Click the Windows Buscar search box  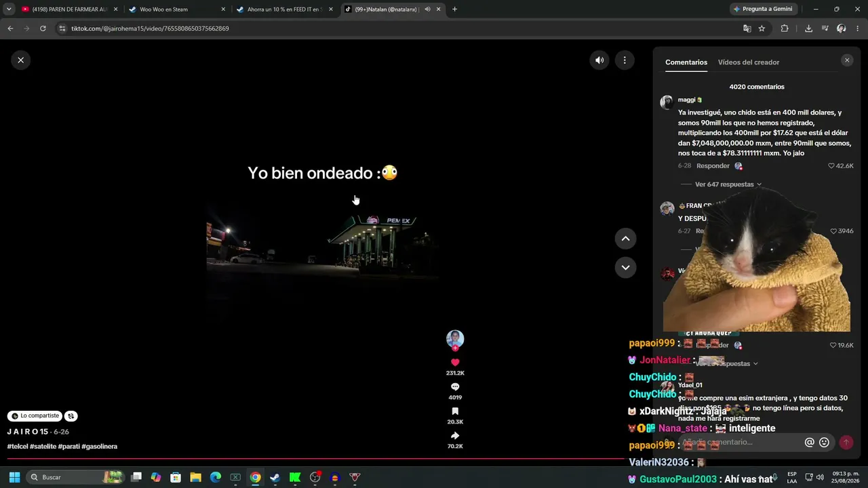[x=76, y=477]
